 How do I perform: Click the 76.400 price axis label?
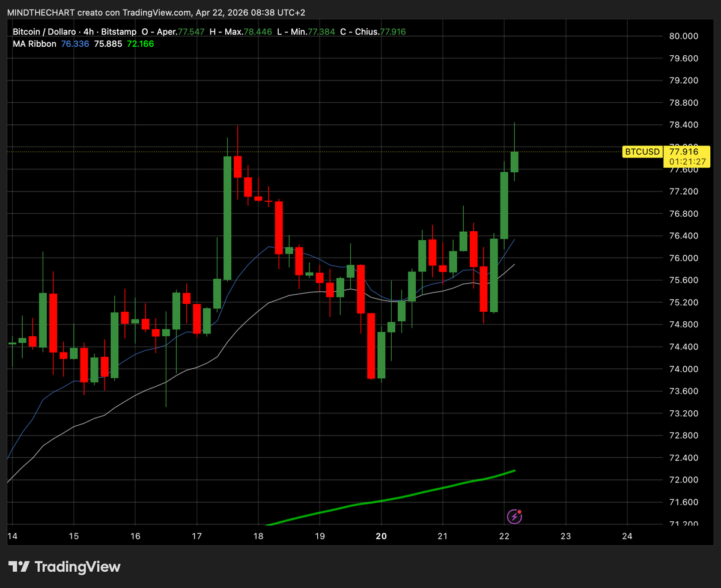tap(683, 236)
